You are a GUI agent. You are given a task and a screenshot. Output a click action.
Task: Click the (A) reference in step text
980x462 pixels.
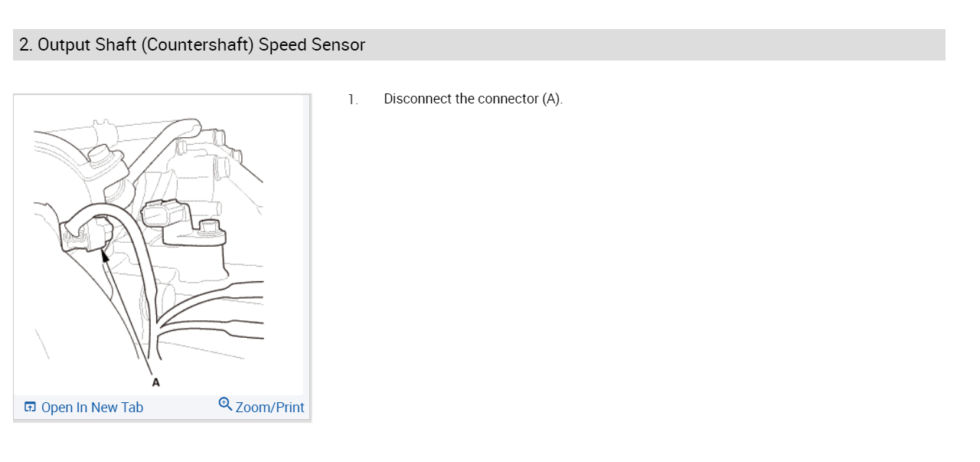551,99
